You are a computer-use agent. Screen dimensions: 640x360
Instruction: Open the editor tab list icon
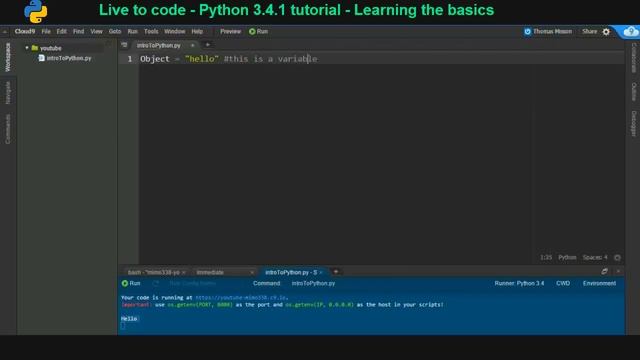124,45
